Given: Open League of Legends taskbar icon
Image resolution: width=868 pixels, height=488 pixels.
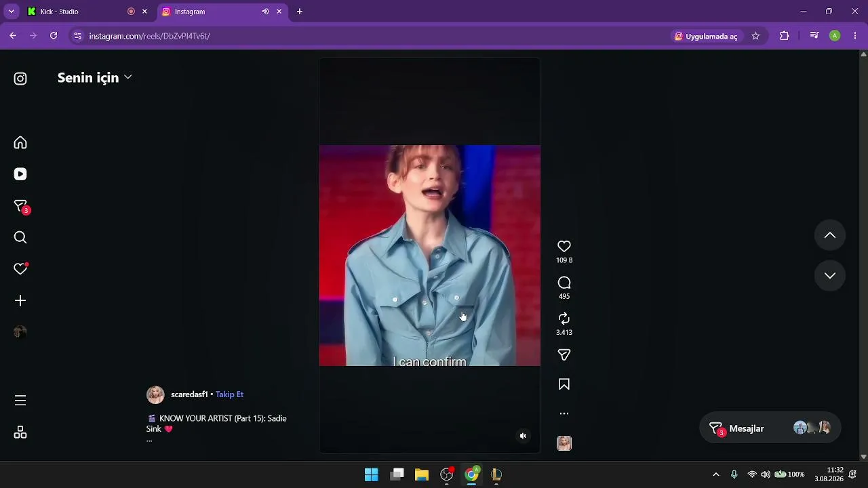Looking at the screenshot, I should tap(496, 474).
